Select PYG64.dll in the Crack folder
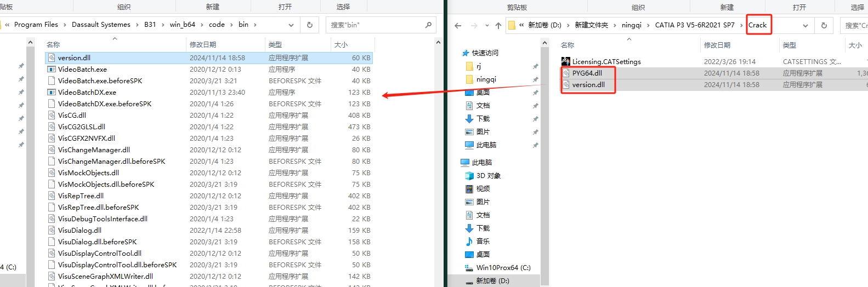This screenshot has width=868, height=287. (x=587, y=73)
